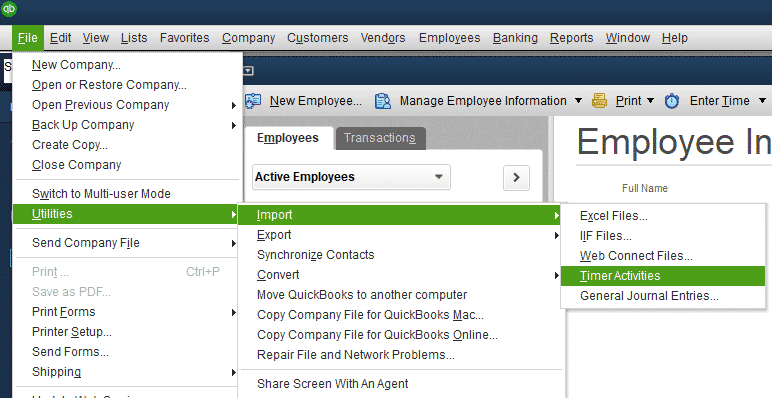Click the small dropdown icon beside the search box

249,70
